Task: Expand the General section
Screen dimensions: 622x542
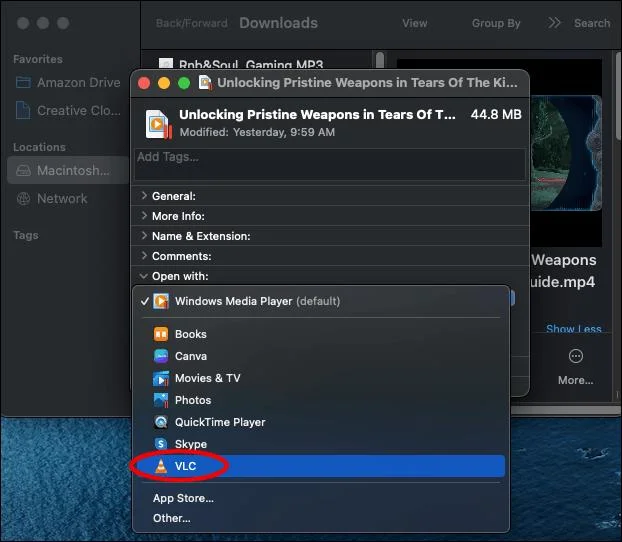Action: coord(144,196)
